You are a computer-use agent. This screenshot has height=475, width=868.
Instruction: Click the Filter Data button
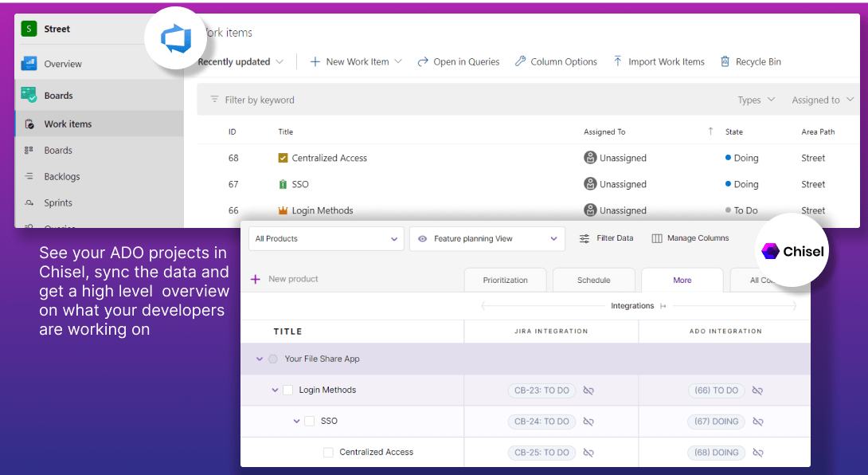click(x=606, y=238)
